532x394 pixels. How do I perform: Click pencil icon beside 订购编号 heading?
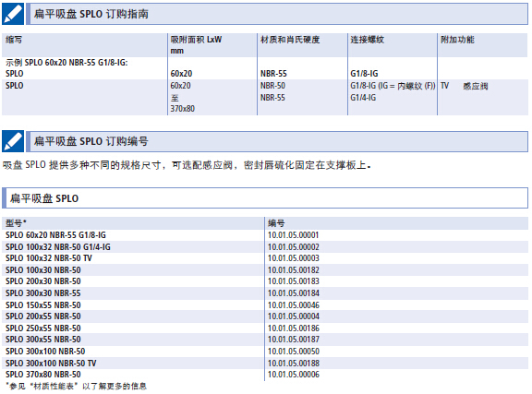[x=13, y=141]
